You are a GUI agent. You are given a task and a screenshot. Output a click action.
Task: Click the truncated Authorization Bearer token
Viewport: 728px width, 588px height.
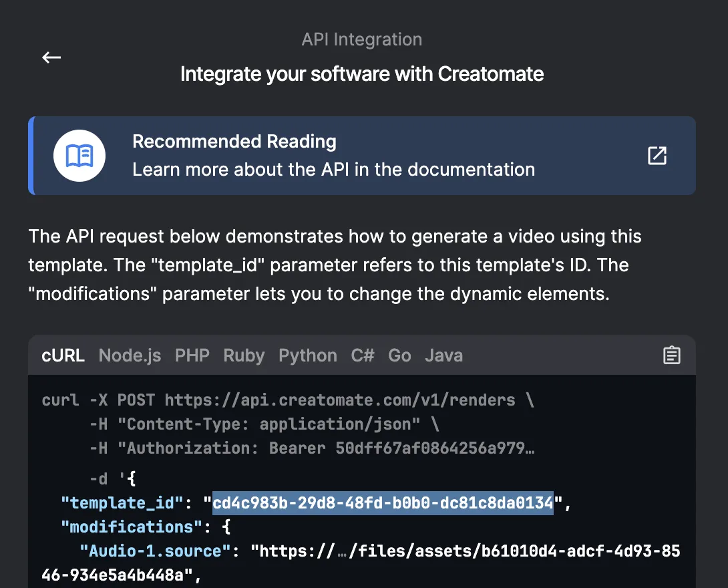coord(434,448)
